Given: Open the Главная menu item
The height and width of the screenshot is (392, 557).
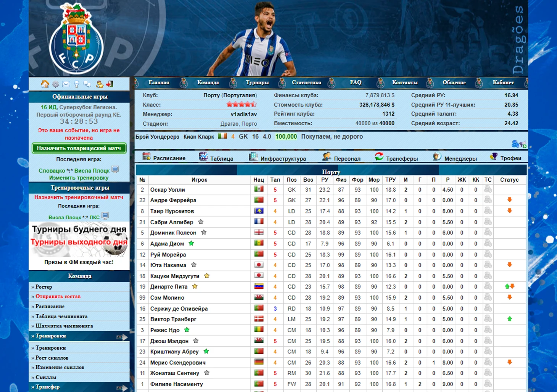Looking at the screenshot, I should 159,82.
